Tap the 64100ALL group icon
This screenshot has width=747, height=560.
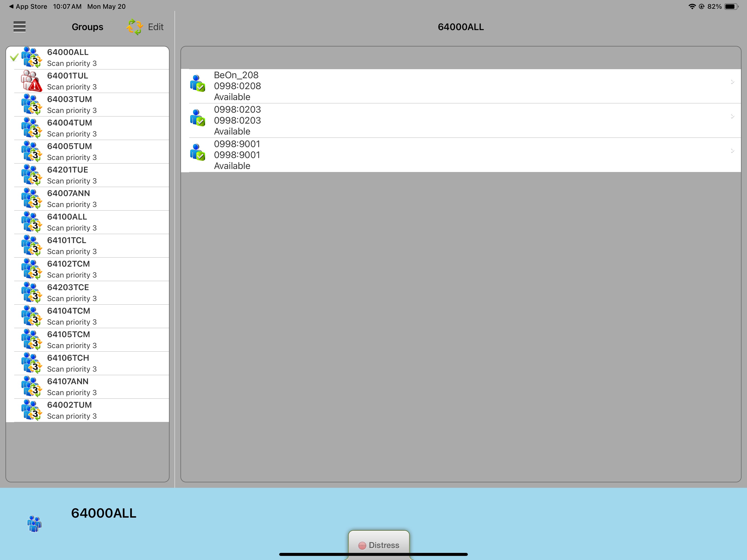point(32,222)
